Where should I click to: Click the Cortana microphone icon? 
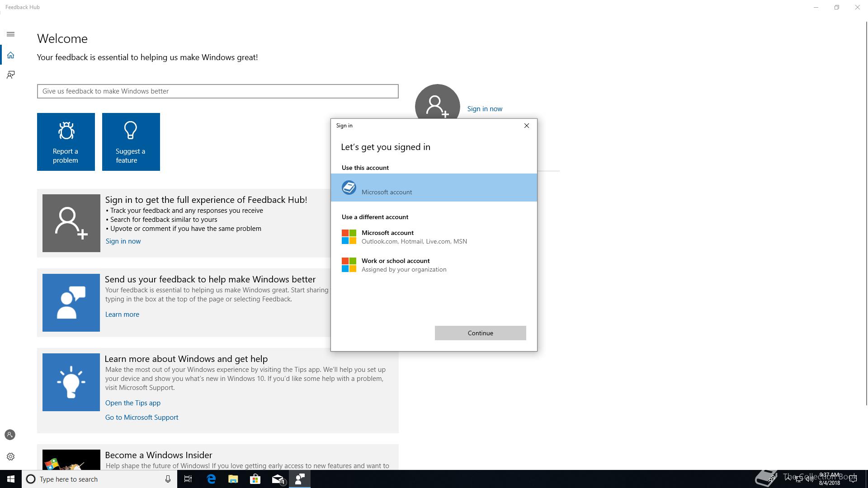coord(168,479)
